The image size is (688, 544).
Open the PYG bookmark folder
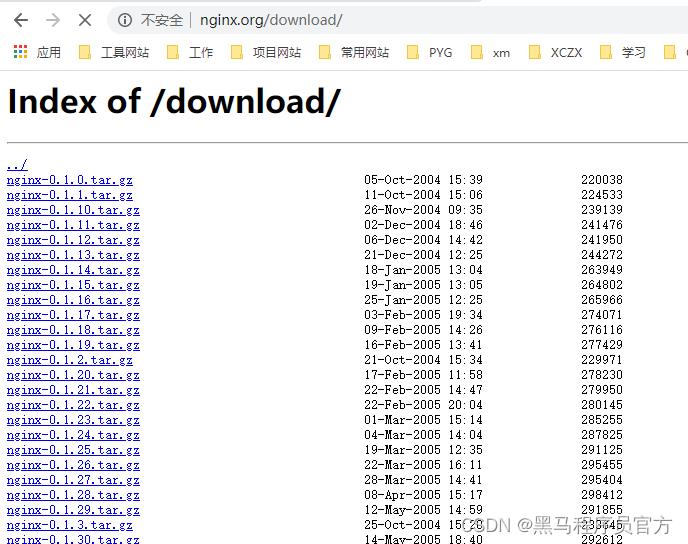430,52
